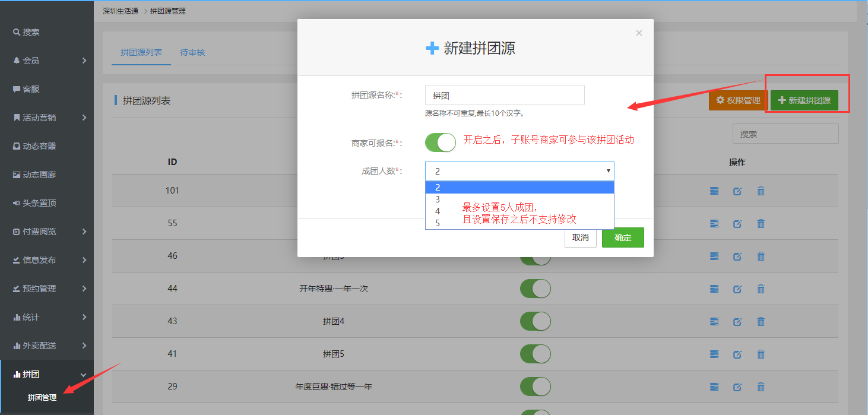The image size is (868, 415).
Task: Open the 成团人数 dropdown box
Action: tap(519, 171)
